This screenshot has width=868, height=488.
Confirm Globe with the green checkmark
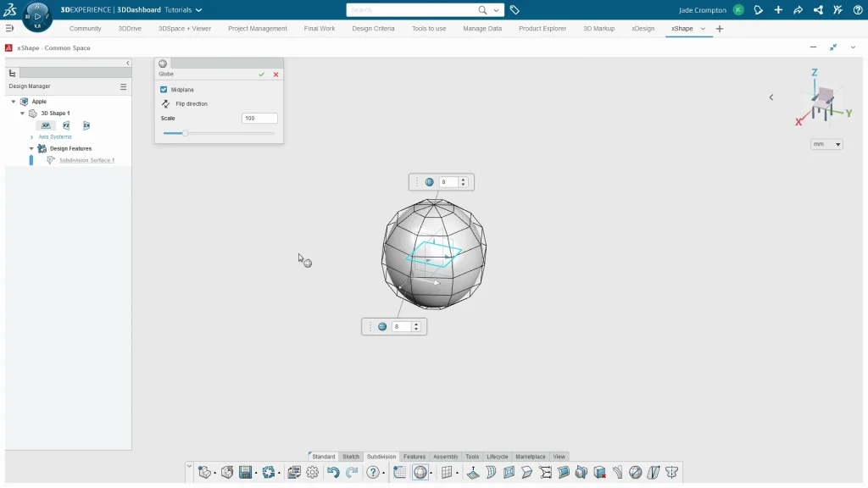coord(262,75)
